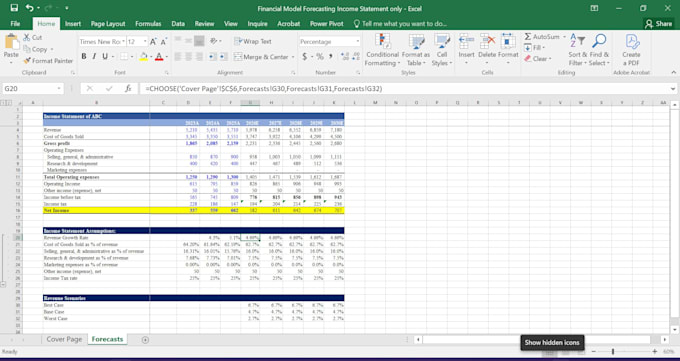Click the accounting dollar format icon
This screenshot has height=361, width=680.
[304, 56]
